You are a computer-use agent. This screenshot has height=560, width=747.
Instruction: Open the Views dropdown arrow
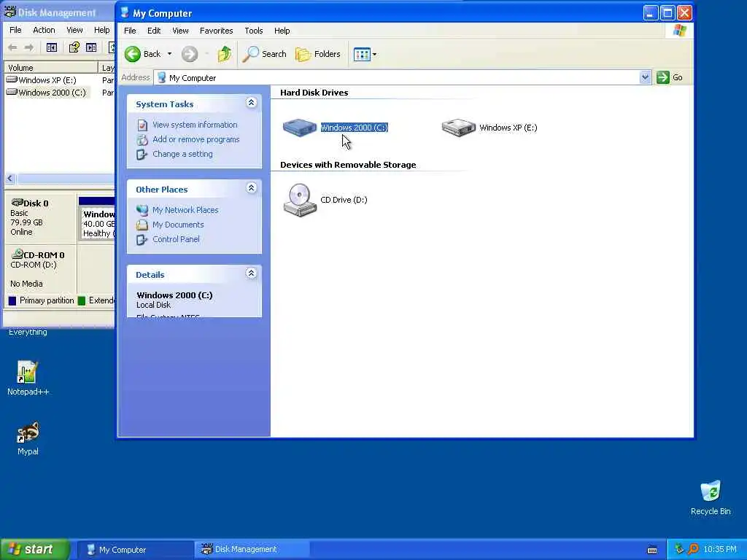(x=374, y=54)
